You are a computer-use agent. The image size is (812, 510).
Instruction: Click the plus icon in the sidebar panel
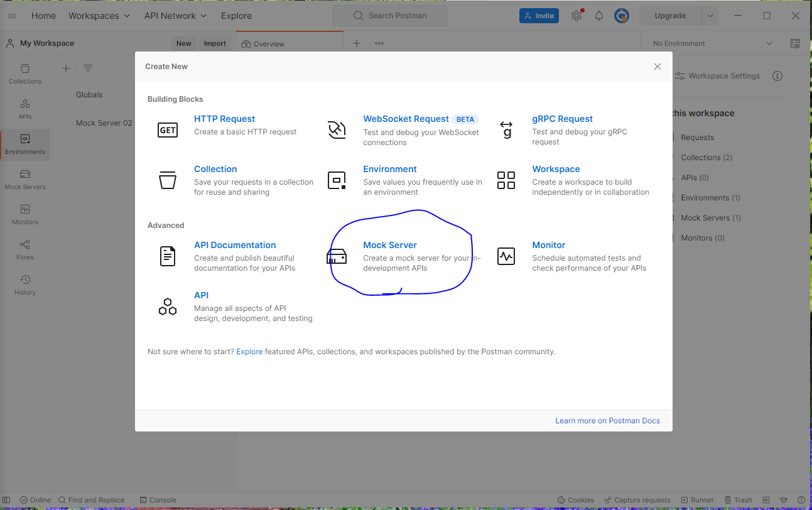click(66, 68)
